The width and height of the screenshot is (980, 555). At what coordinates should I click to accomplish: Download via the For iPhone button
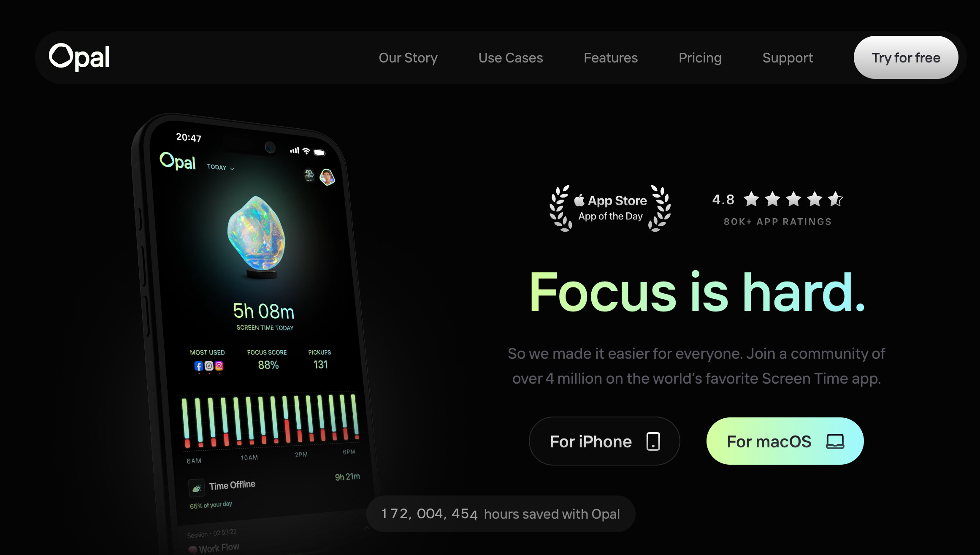(x=604, y=441)
